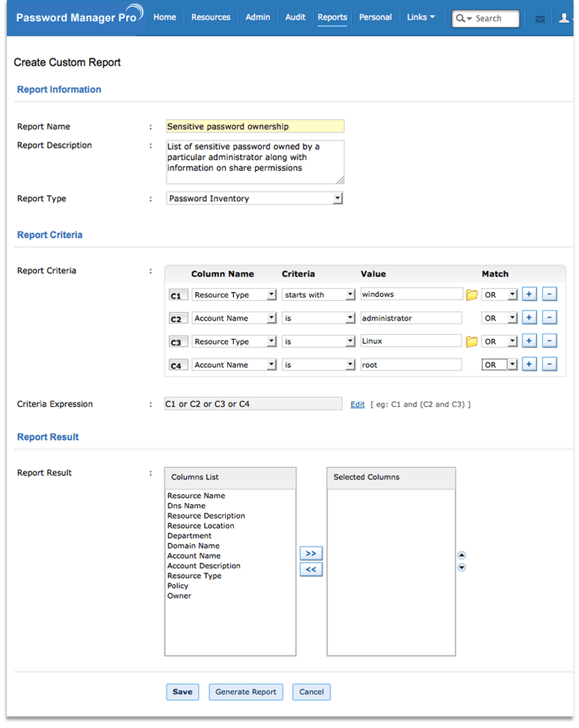Click the Report Name text field
Image resolution: width=579 pixels, height=728 pixels.
tap(255, 126)
